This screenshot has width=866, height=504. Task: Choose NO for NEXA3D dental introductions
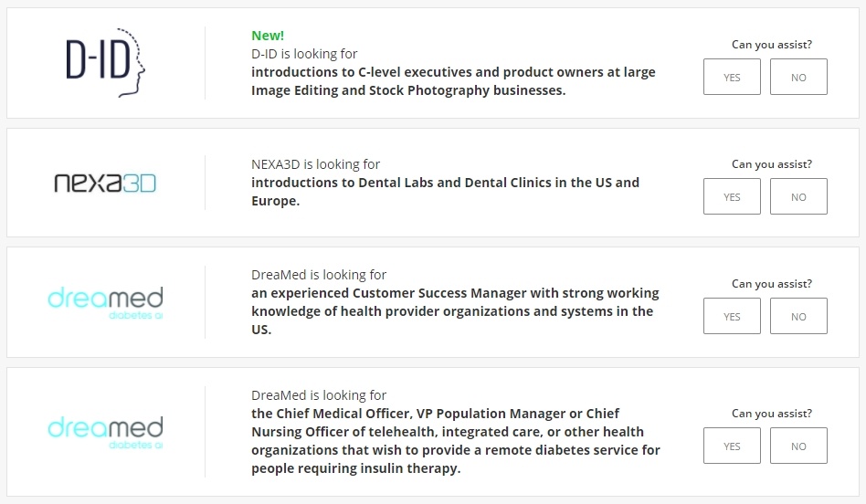(x=798, y=196)
